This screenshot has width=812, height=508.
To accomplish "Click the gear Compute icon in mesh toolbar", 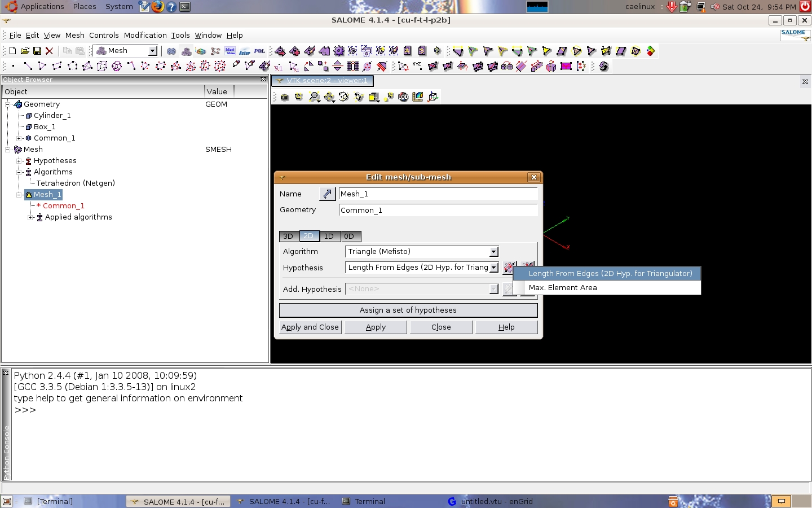I will (338, 51).
